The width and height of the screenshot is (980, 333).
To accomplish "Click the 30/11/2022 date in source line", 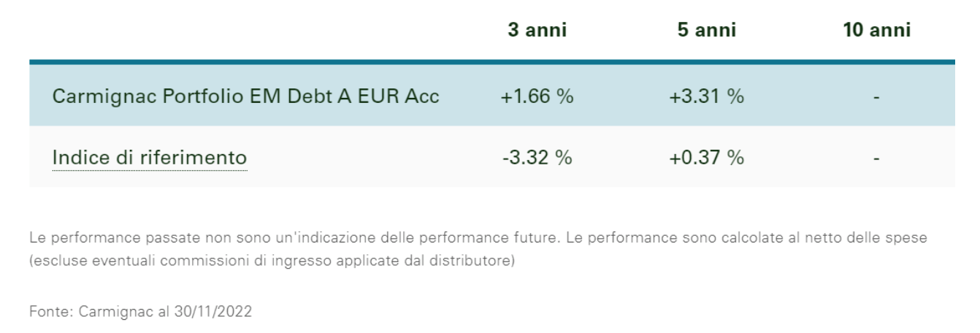I will point(213,311).
